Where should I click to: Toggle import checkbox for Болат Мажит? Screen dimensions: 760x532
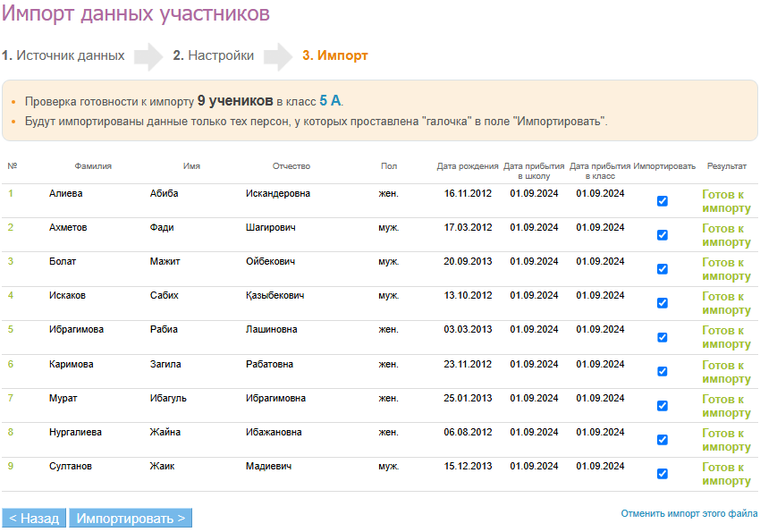click(663, 269)
